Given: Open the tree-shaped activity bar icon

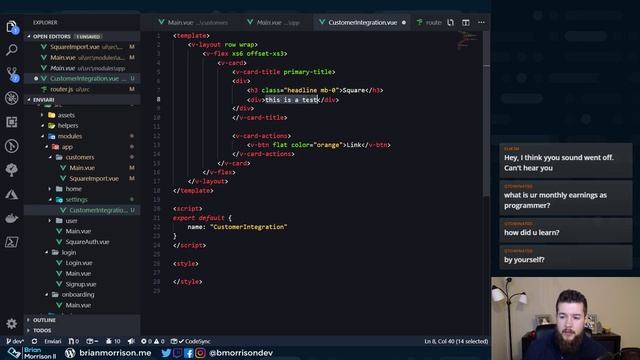Looking at the screenshot, I should coord(11,169).
